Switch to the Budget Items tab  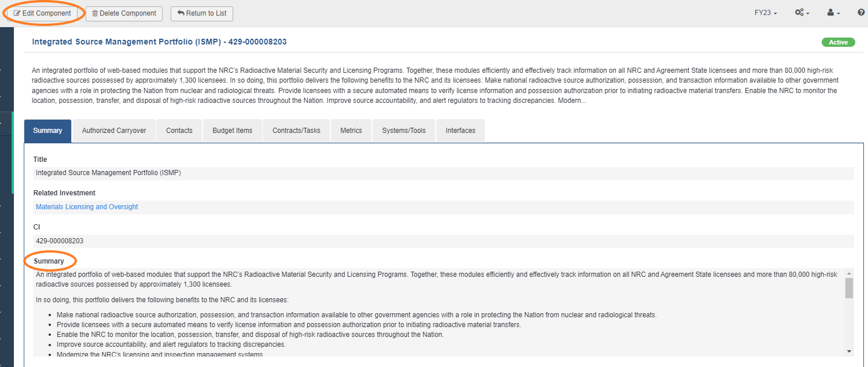[233, 131]
